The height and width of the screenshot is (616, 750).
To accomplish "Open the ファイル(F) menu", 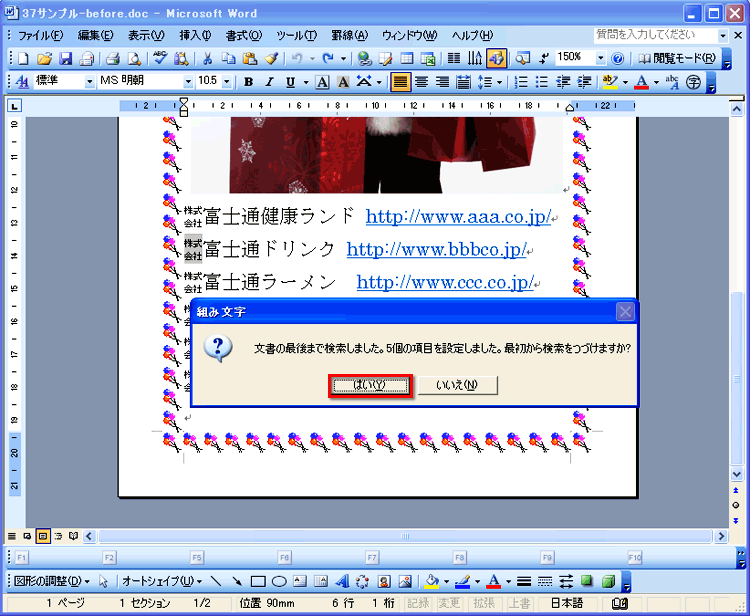I will [x=41, y=35].
